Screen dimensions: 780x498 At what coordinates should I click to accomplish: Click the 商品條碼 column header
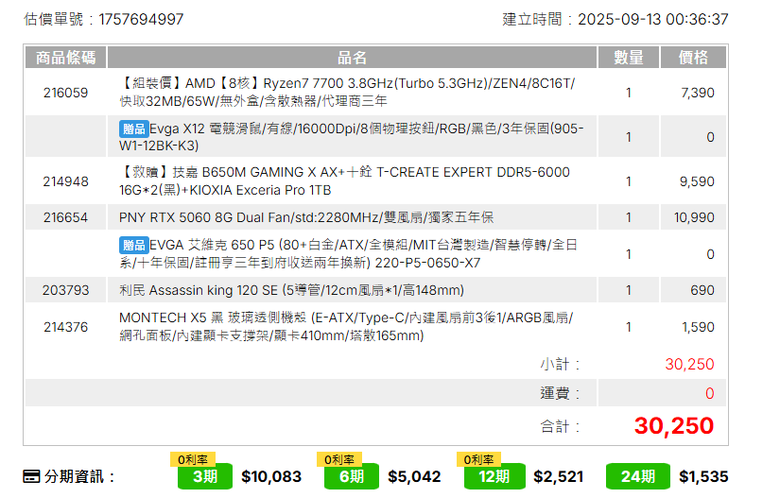(66, 57)
